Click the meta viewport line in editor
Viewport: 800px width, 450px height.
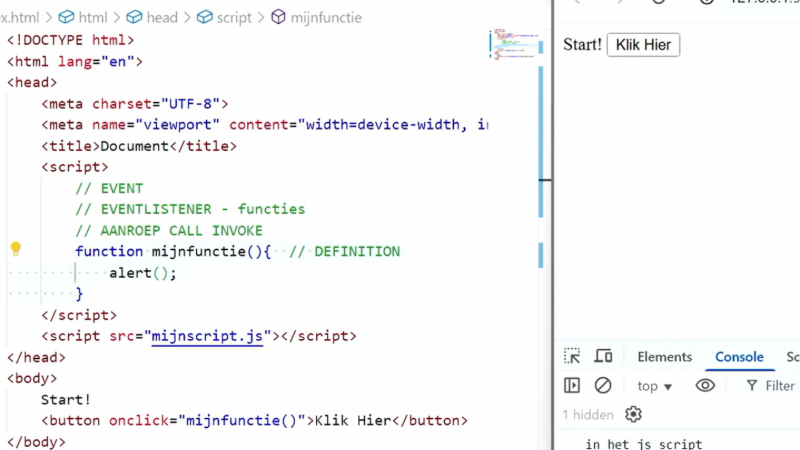(x=264, y=125)
